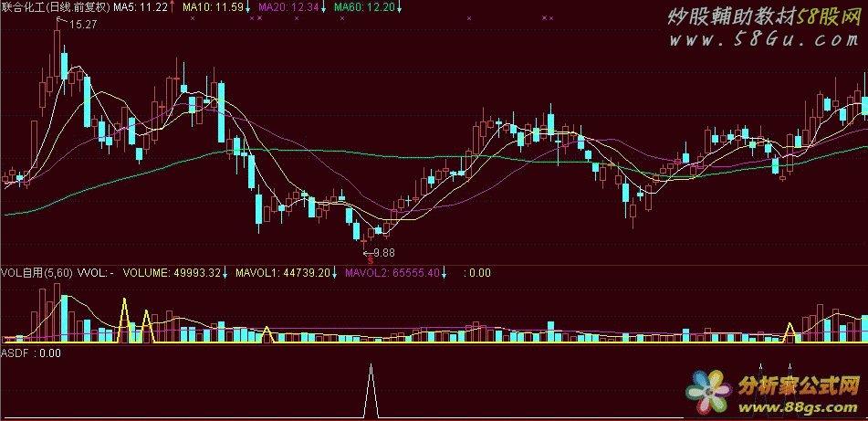
Task: Click the cyan down arrow beside MA10
Action: (x=246, y=7)
